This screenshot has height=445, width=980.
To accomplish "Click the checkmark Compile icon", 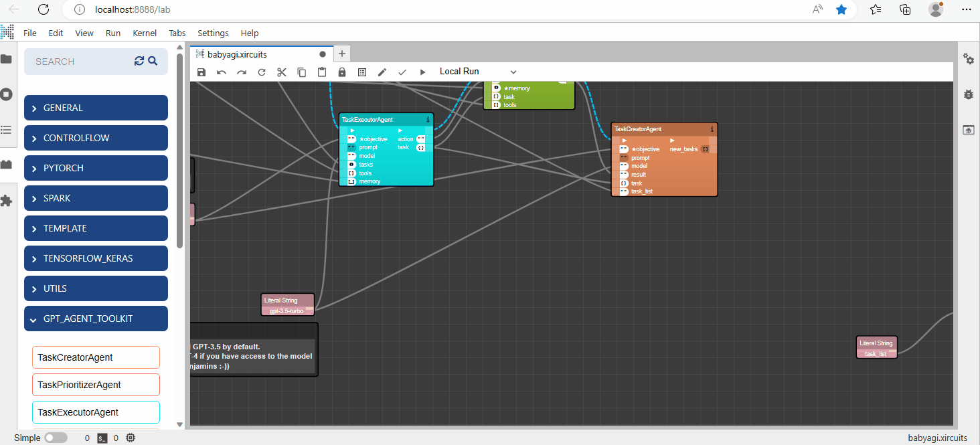I will pos(402,72).
